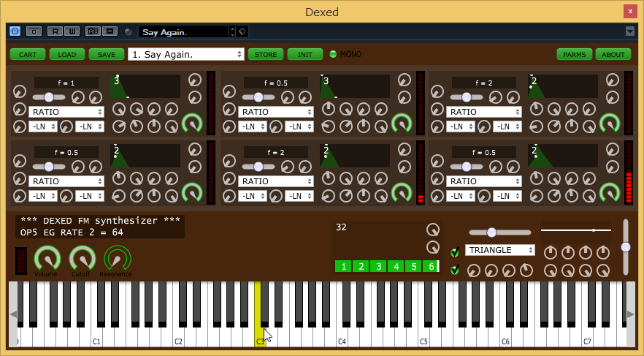Click green output level knob of bottom-middle operator

402,193
